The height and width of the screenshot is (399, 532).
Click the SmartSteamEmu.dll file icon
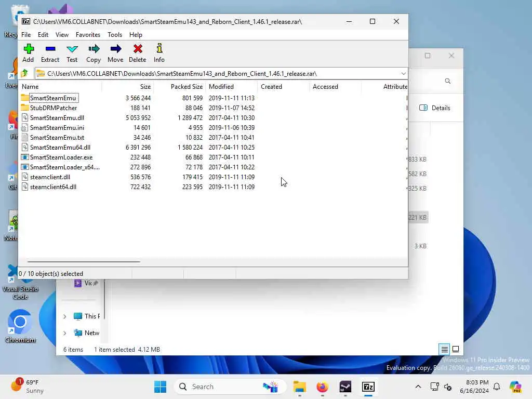tap(25, 117)
